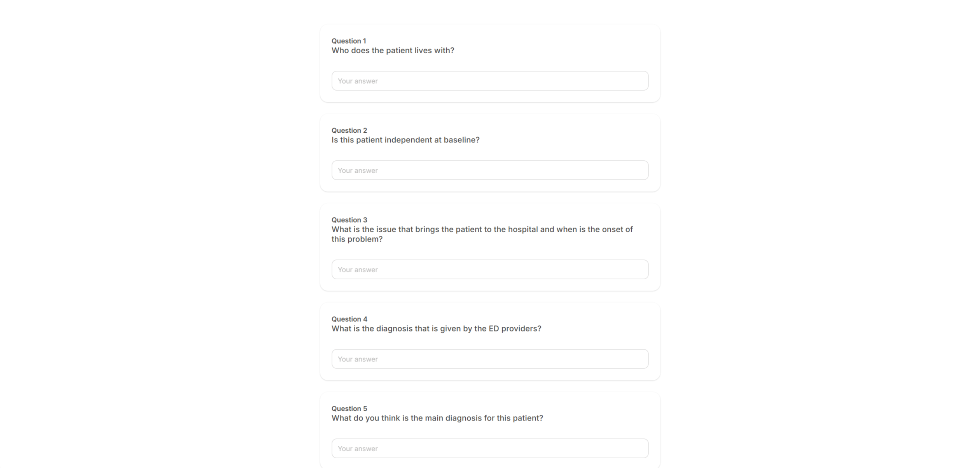
Task: Click the word 'hospital' in Question 3
Action: [x=523, y=230]
